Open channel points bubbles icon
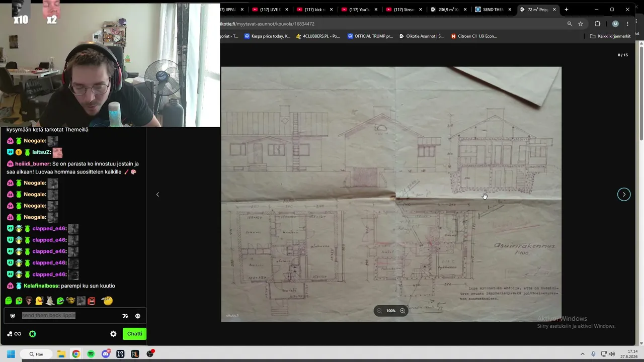The width and height of the screenshot is (644, 362). (x=14, y=334)
